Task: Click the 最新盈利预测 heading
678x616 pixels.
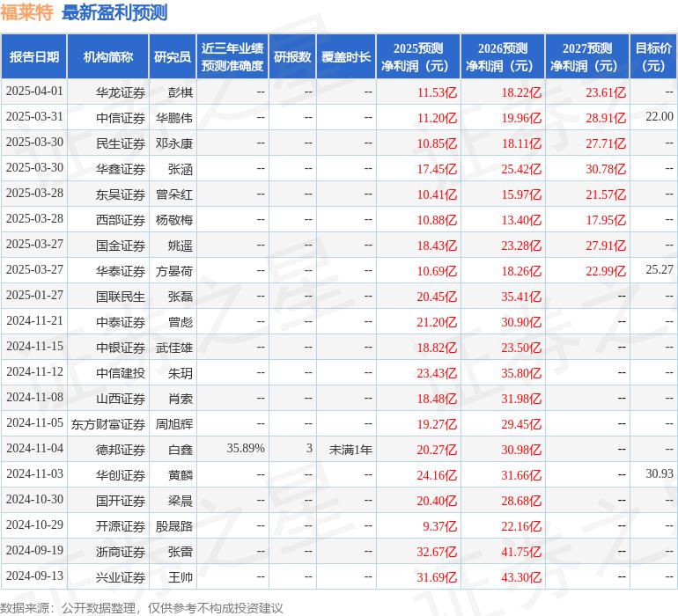Action: click(x=114, y=12)
